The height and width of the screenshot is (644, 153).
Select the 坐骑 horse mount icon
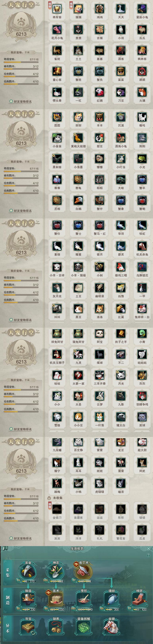pos(111,627)
